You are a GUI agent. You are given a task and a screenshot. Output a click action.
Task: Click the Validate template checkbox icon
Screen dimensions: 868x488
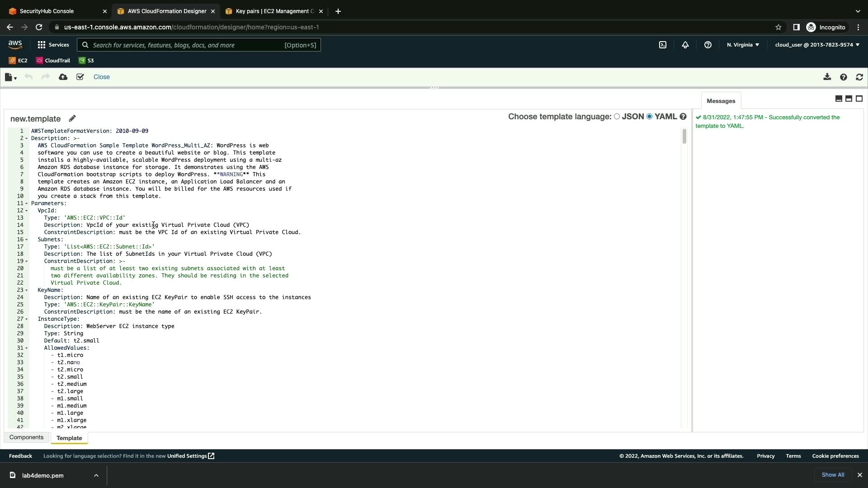(x=80, y=77)
